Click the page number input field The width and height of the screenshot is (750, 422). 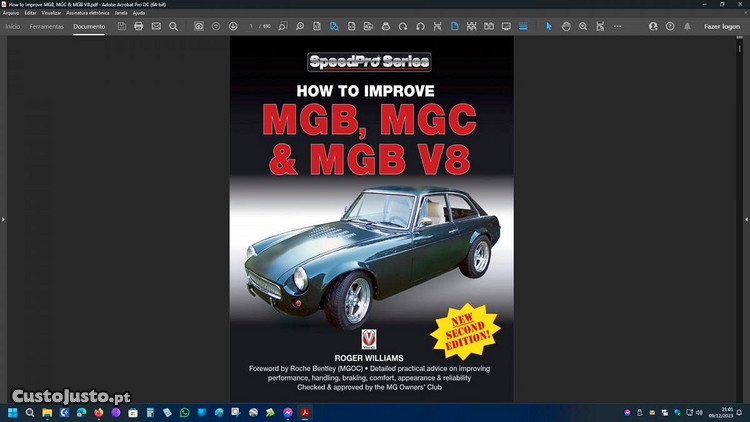coord(253,26)
